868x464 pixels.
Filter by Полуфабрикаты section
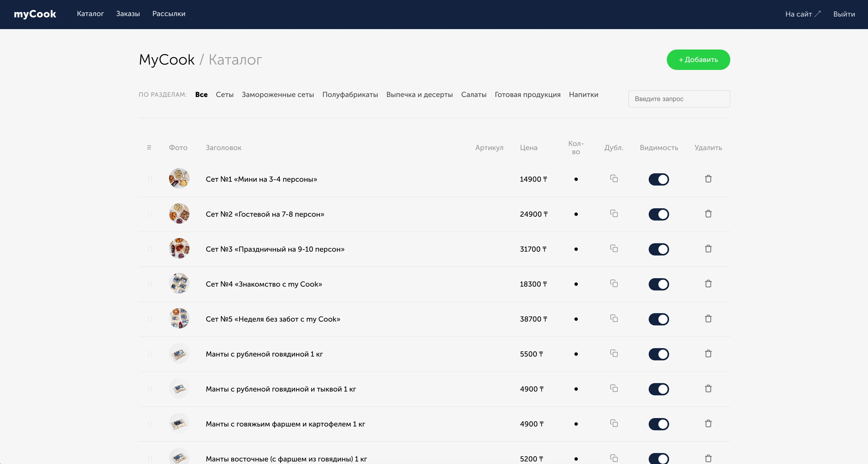point(350,95)
